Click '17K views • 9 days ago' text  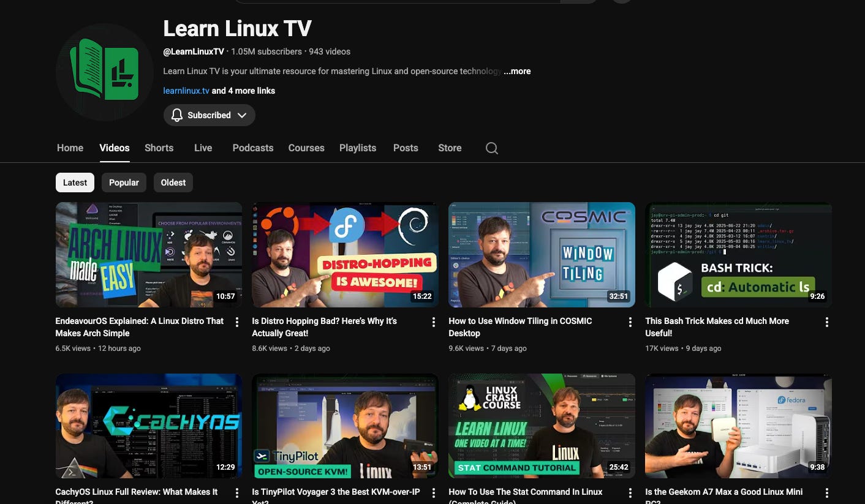pos(683,348)
